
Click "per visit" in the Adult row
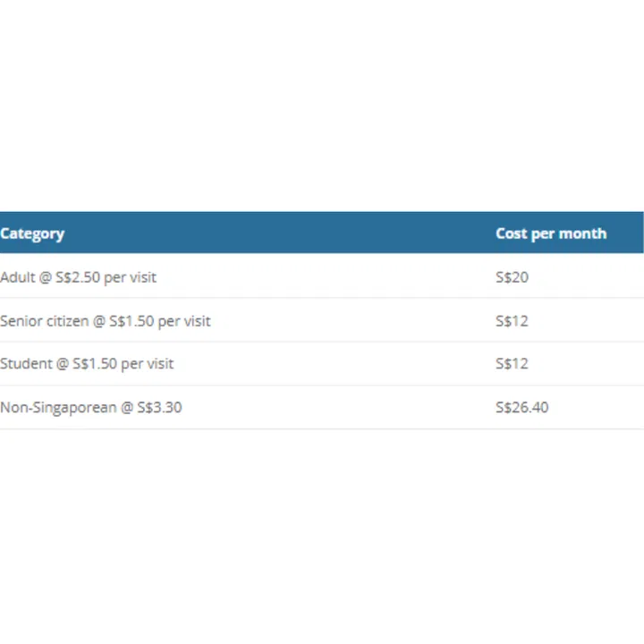coord(130,277)
